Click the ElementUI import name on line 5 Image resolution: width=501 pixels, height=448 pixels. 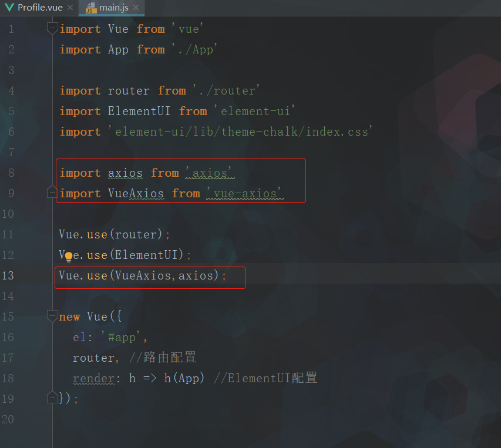click(139, 111)
